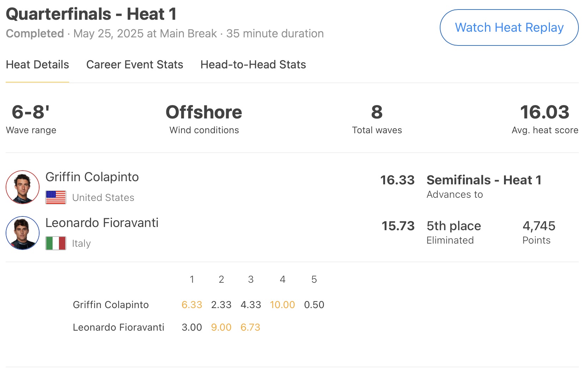588x380 pixels.
Task: Click Colapinto's 16.33 heat total
Action: click(x=397, y=180)
